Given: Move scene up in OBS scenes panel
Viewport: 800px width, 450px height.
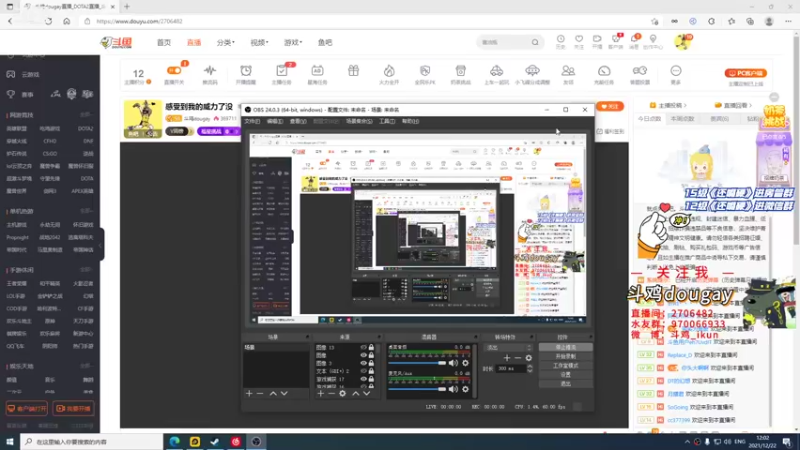Looking at the screenshot, I should (x=273, y=393).
